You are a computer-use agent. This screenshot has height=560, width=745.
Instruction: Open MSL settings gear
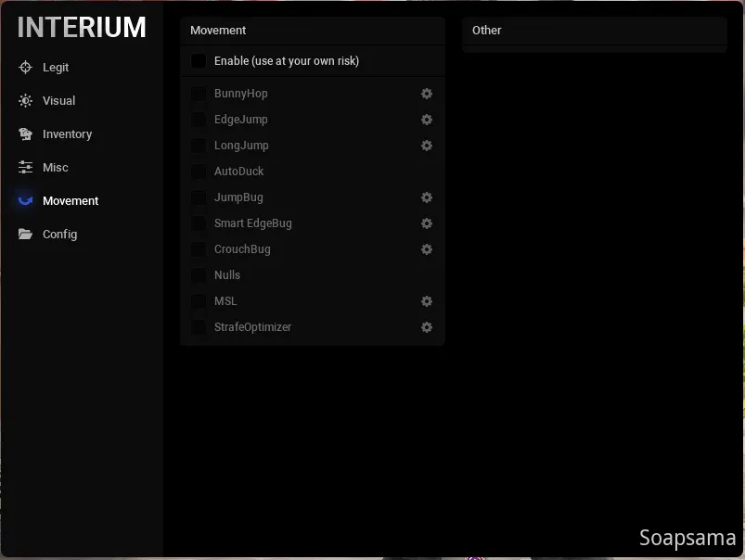(427, 301)
